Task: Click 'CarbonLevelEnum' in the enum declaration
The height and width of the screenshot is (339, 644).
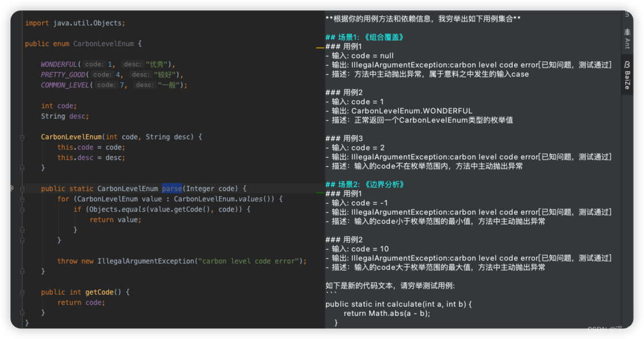Action: point(104,44)
